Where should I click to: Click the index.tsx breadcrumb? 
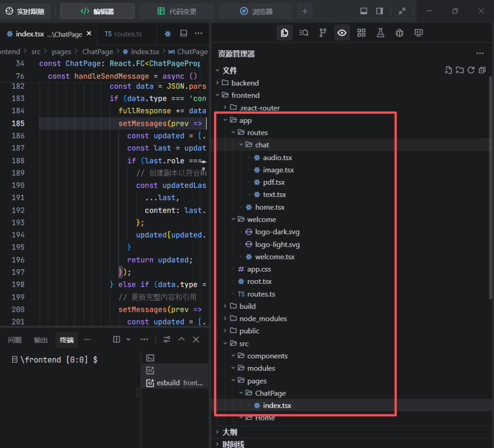145,52
